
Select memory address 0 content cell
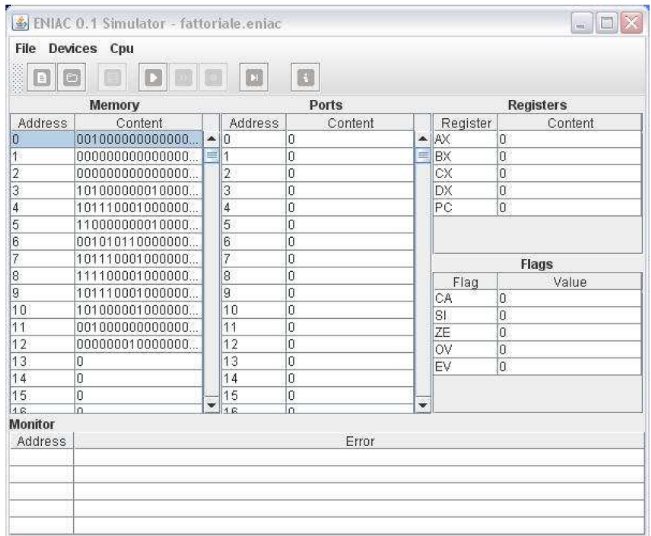pyautogui.click(x=139, y=139)
